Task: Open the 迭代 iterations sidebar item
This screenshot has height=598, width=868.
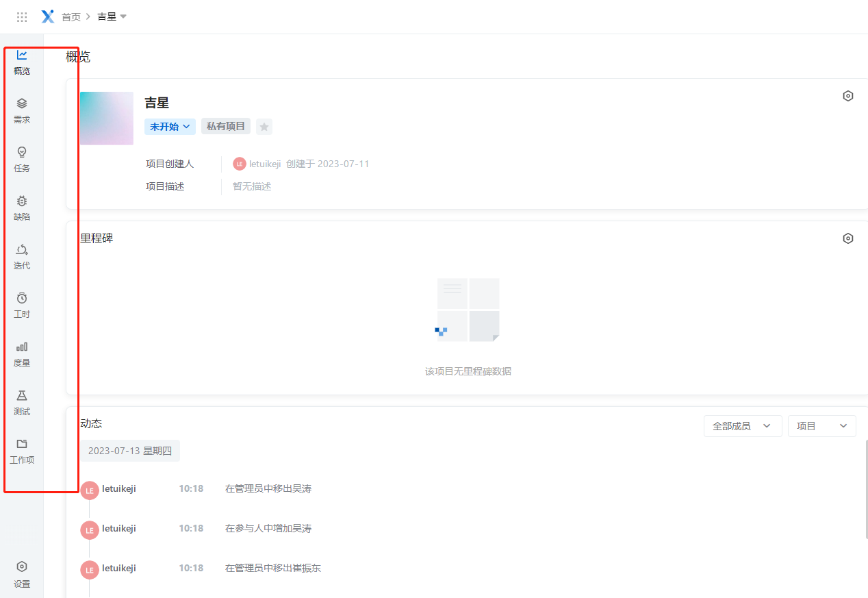Action: (22, 256)
